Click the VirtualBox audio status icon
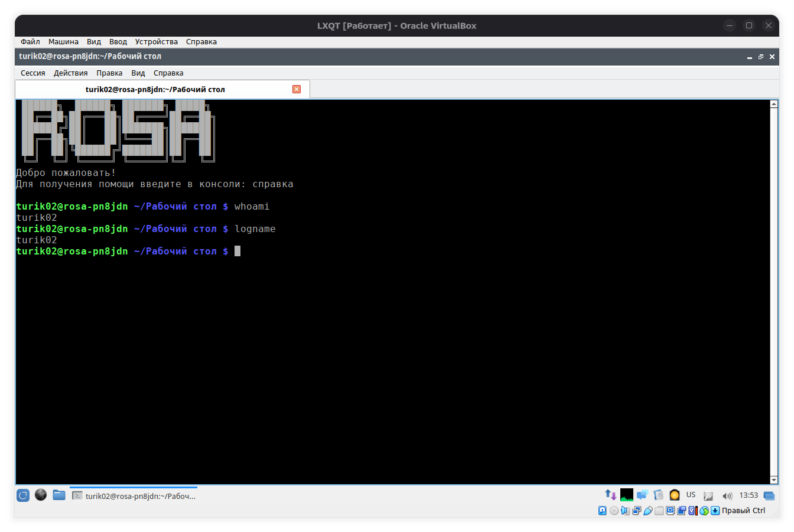The image size is (794, 532). [x=626, y=511]
